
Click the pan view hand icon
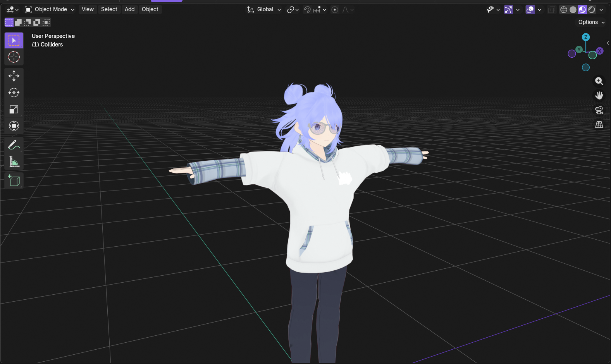click(599, 95)
